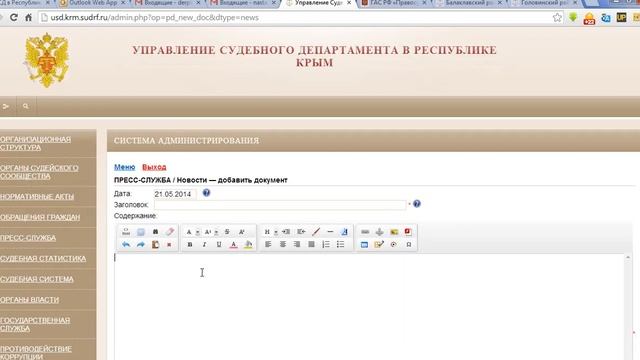
Task: Open ОРГАНЫ СУДЕЙСКОГО СООБЩЕСТВА sidebar section
Action: tap(39, 172)
